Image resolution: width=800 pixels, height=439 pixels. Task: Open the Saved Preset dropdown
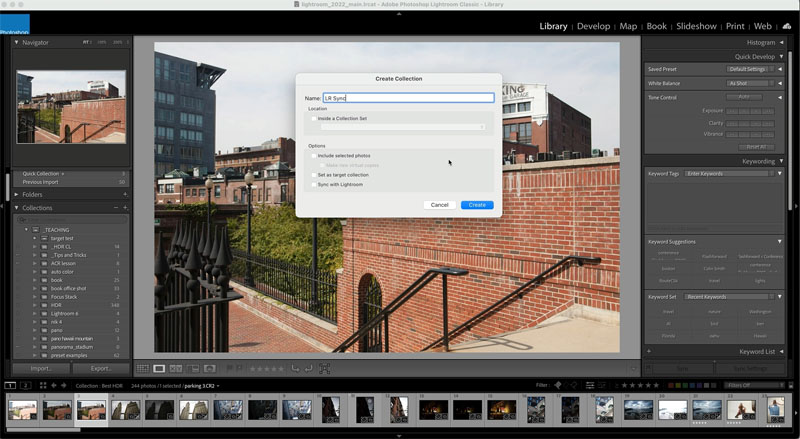point(750,69)
